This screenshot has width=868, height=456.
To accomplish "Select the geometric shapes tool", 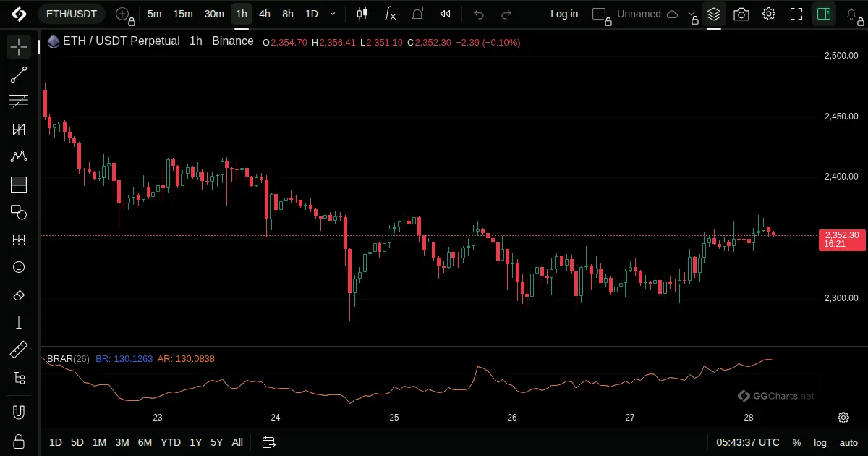I will coord(19,212).
